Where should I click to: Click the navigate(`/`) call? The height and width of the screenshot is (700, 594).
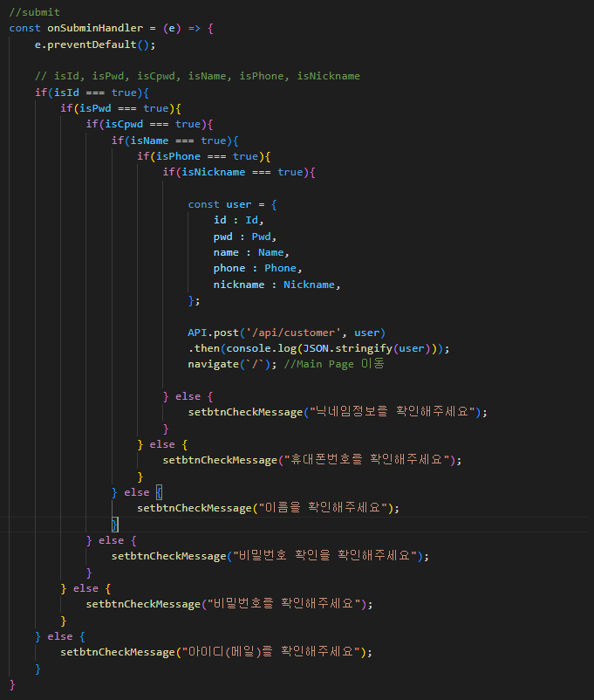[x=232, y=364]
